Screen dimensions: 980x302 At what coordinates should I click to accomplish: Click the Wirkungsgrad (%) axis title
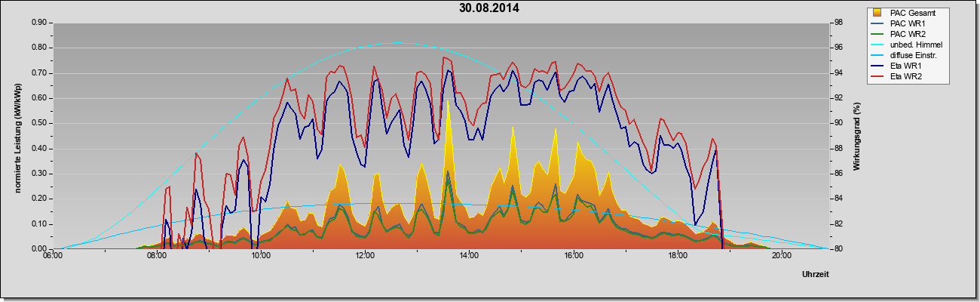coord(857,136)
